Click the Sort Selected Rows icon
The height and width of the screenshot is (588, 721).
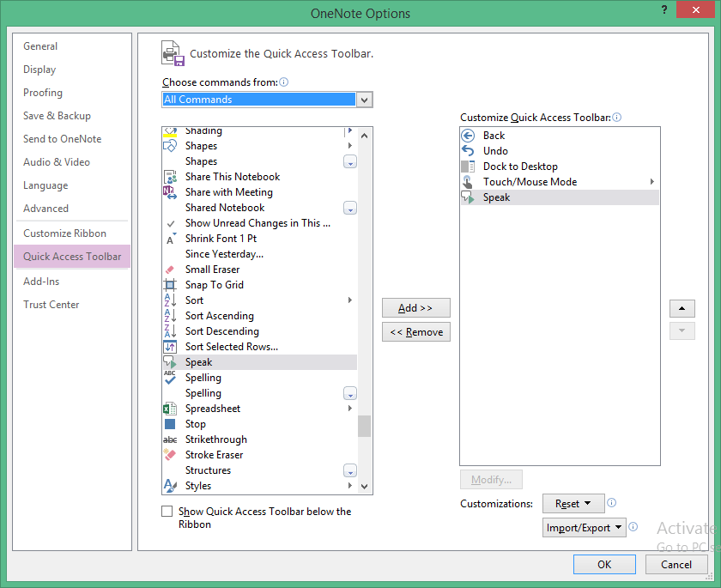170,347
